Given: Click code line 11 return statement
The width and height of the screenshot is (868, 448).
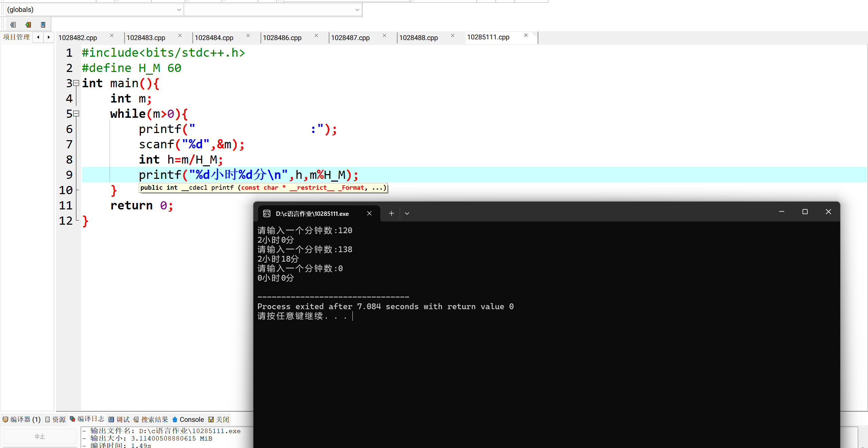Looking at the screenshot, I should tap(141, 206).
